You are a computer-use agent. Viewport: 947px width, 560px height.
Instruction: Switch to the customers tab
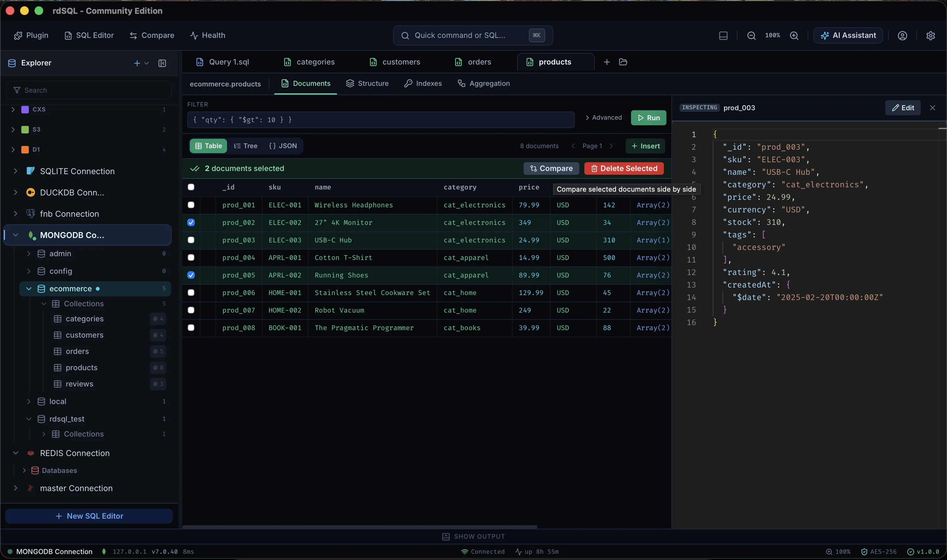coord(395,62)
